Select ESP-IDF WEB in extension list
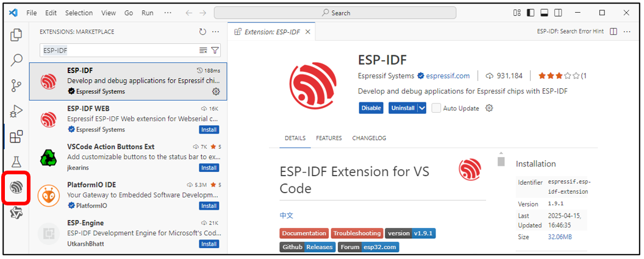The image size is (644, 259). (127, 119)
